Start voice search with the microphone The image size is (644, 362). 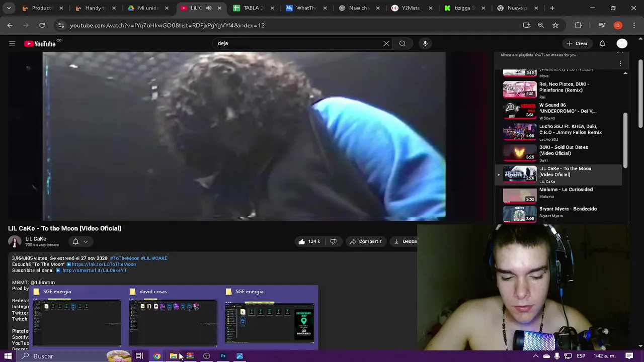click(x=425, y=43)
